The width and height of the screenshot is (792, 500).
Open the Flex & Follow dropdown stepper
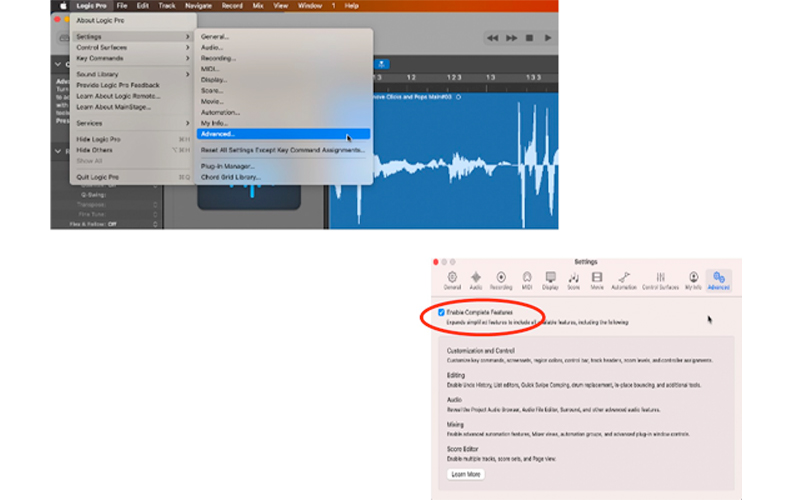155,224
